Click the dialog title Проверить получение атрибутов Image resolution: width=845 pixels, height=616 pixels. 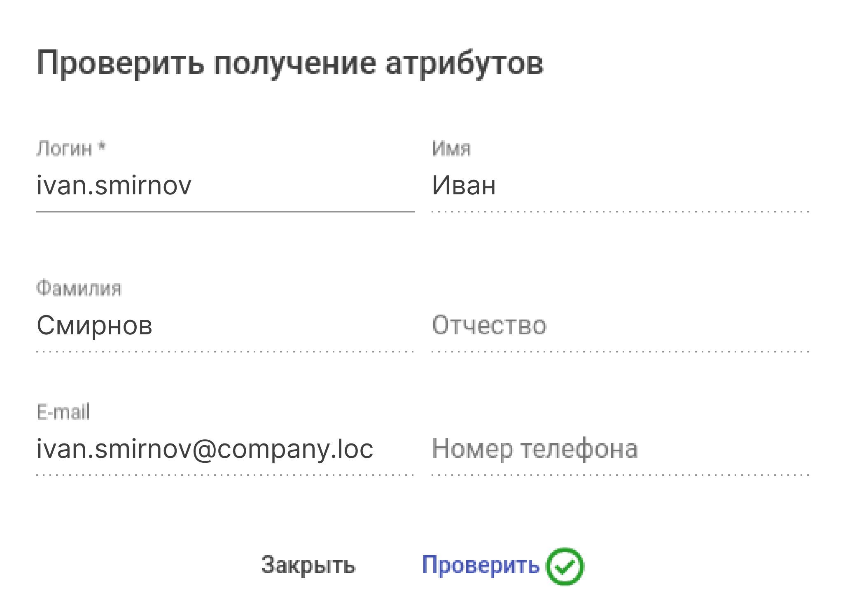tap(290, 63)
